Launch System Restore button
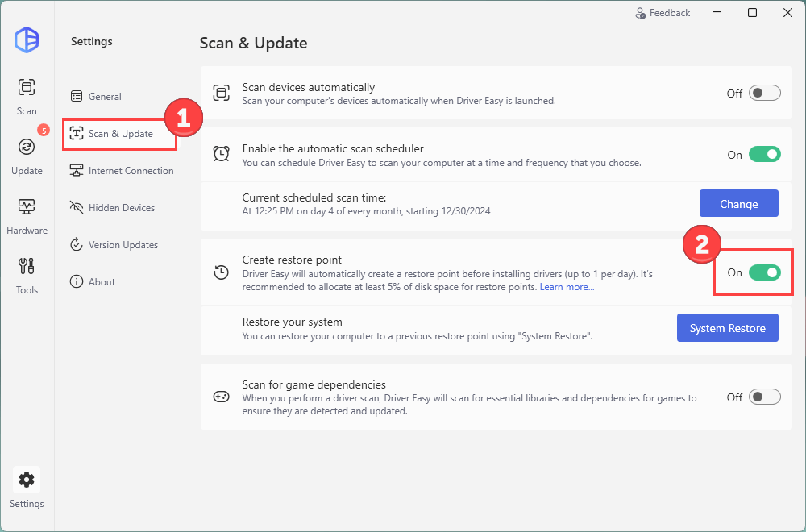This screenshot has height=532, width=806. coord(727,328)
